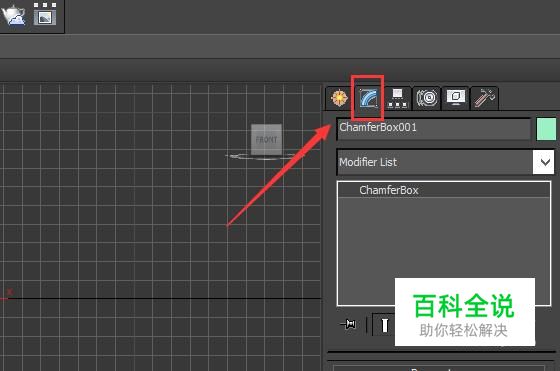The width and height of the screenshot is (560, 371).
Task: Open the Hierarchy panel tab
Action: [x=397, y=98]
